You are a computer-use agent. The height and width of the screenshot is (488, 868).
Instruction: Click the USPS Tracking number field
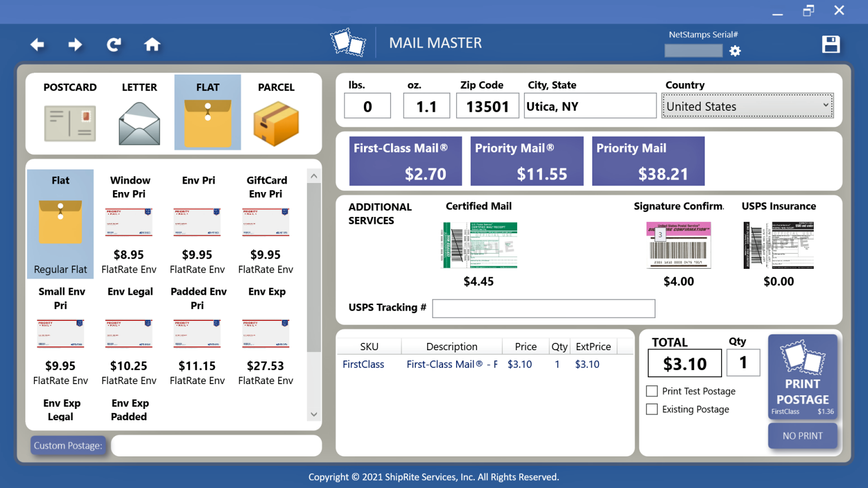(544, 308)
